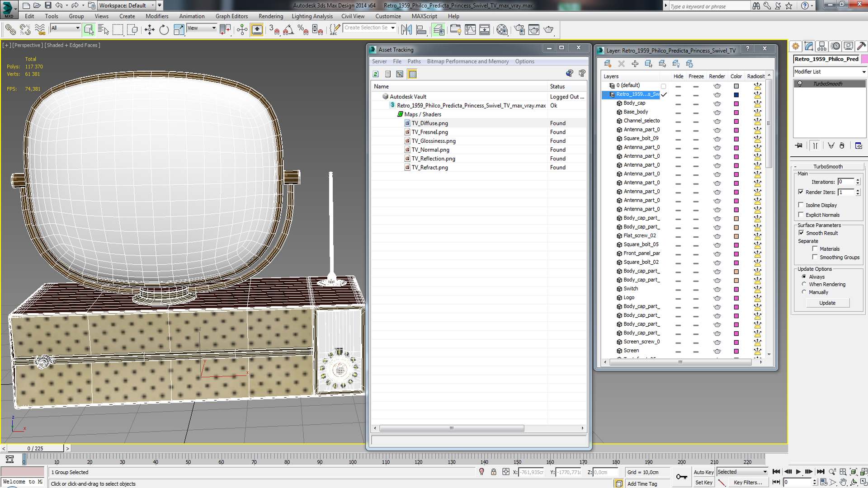Toggle Selection Lock padlock in status bar
This screenshot has height=488, width=868.
(494, 472)
